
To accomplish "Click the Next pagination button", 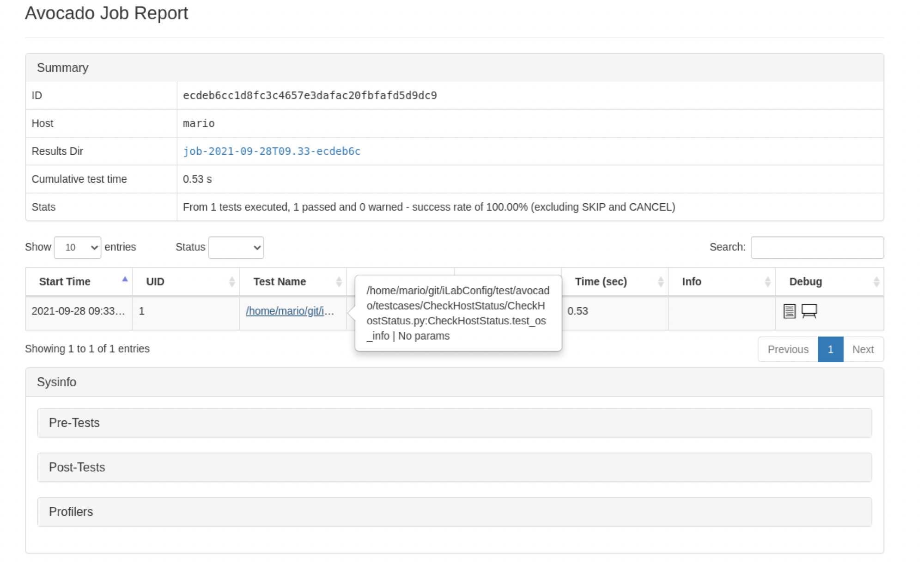I will click(x=863, y=349).
